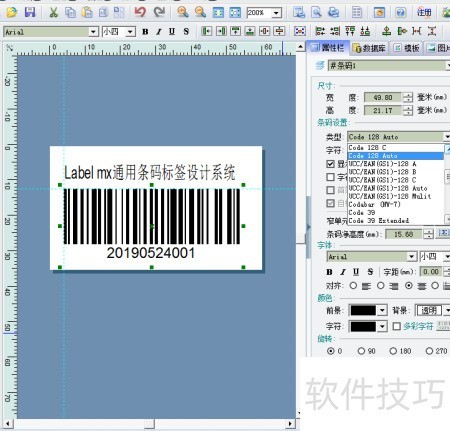This screenshot has width=450, height=431.
Task: Toggle the checked checkbox below 字符 label
Action: click(x=330, y=164)
